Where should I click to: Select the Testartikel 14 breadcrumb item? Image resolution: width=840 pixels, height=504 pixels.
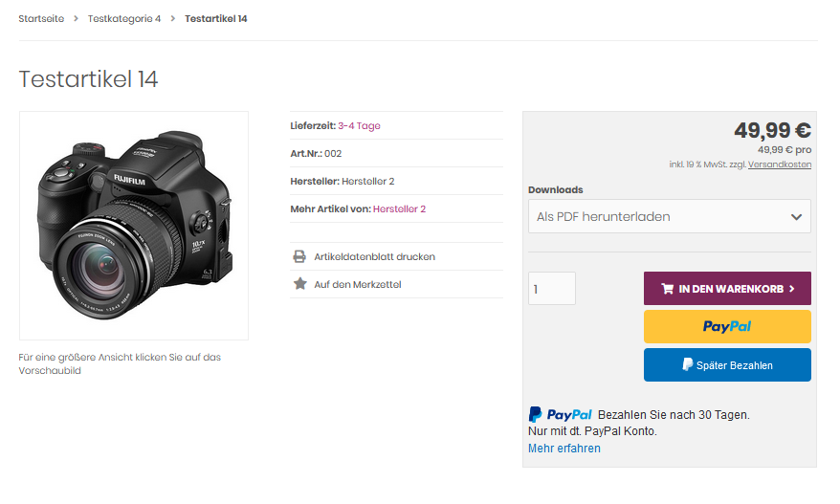(x=215, y=19)
